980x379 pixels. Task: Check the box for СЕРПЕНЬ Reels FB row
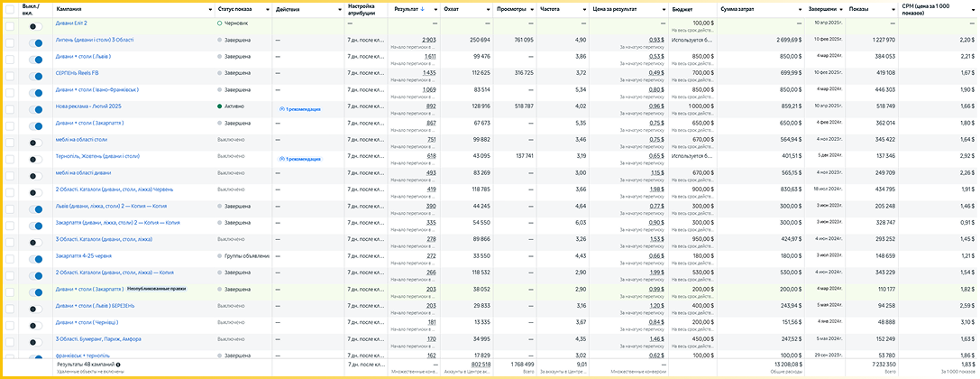pyautogui.click(x=9, y=77)
